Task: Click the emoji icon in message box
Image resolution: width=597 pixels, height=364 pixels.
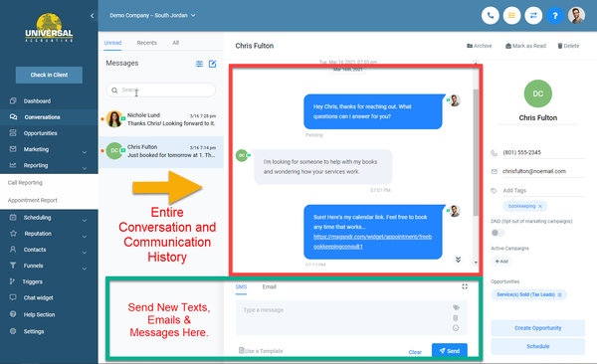Action: pos(456,328)
